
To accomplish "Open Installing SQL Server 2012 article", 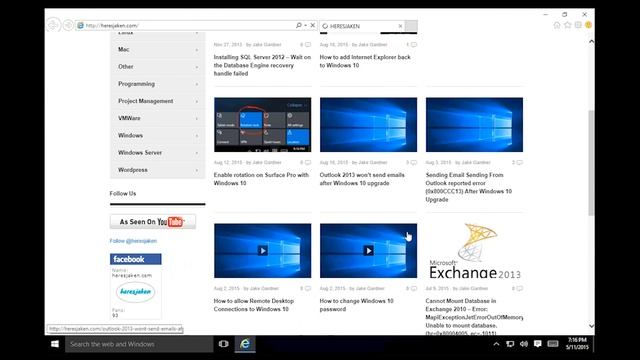I will pyautogui.click(x=262, y=65).
